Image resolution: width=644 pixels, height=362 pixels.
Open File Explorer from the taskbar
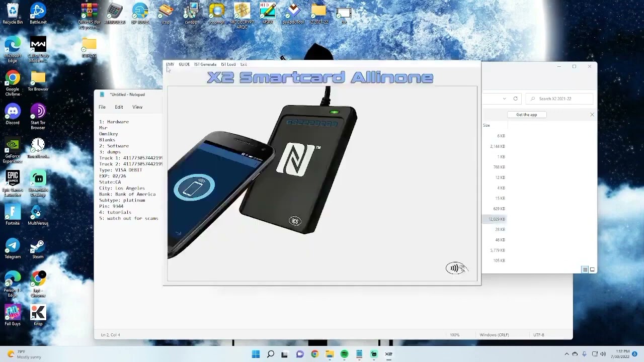point(330,354)
